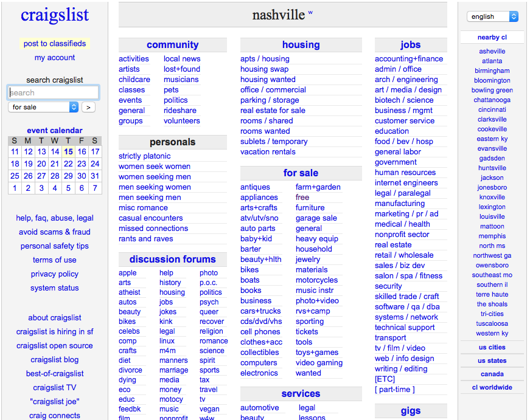Browse community 'activities'
This screenshot has height=420, width=530.
coord(134,59)
